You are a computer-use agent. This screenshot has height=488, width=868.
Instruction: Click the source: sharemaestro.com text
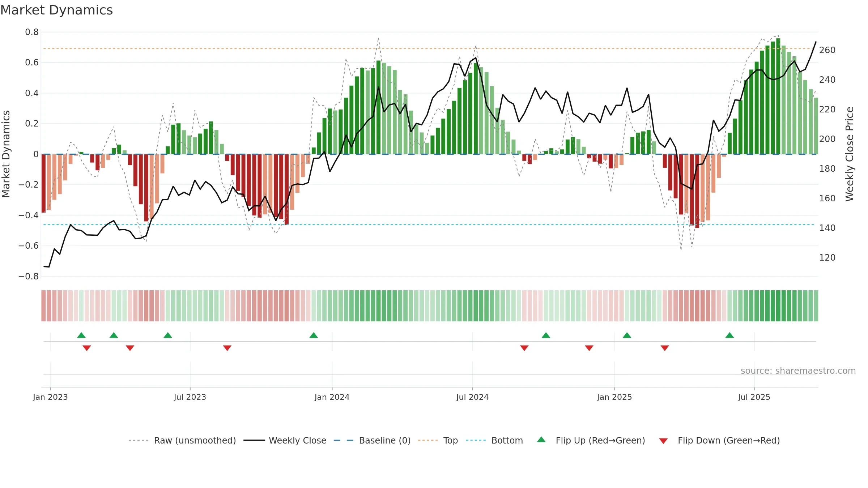click(x=798, y=371)
